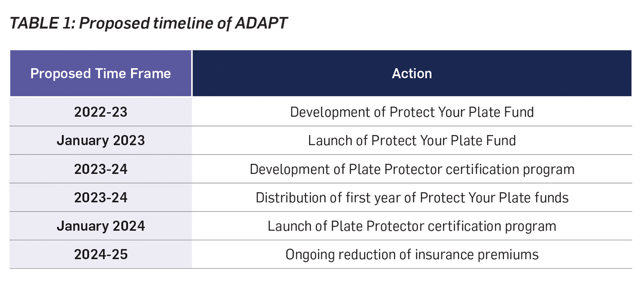Select 'Launch of Plate Protector certification program' cell

412,226
